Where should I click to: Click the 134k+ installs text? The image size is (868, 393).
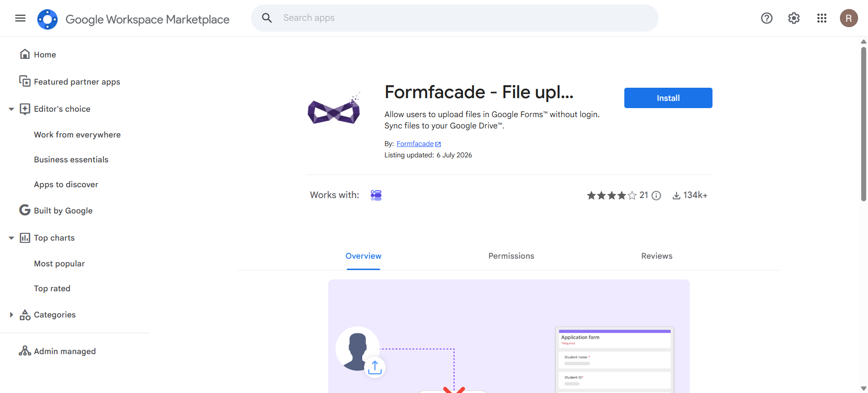pos(695,195)
